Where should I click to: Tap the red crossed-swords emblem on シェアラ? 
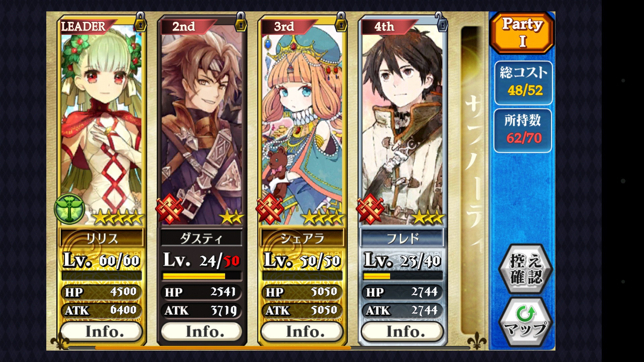pos(270,209)
